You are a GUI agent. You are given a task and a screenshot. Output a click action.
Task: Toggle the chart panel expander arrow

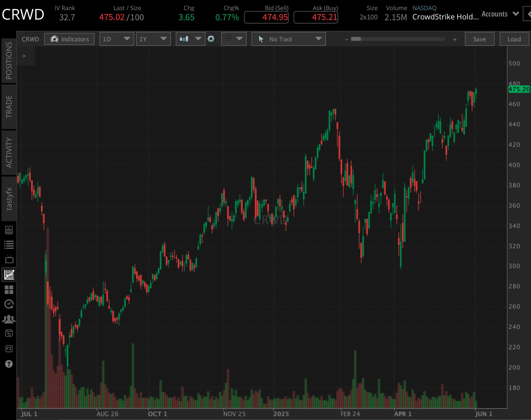point(24,56)
